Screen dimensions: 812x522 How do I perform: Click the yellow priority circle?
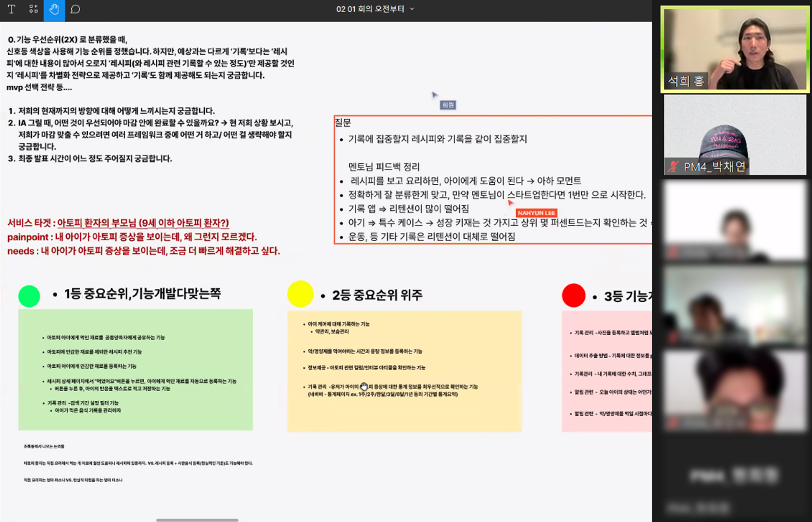(300, 294)
